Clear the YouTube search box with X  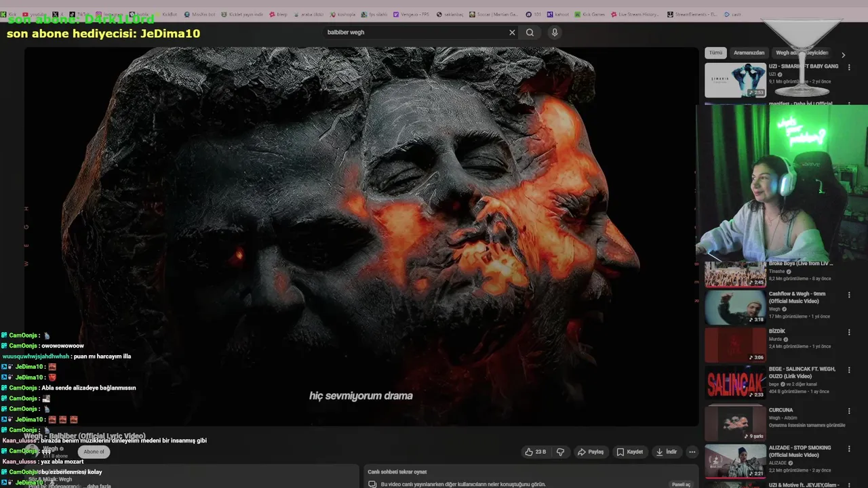(512, 33)
